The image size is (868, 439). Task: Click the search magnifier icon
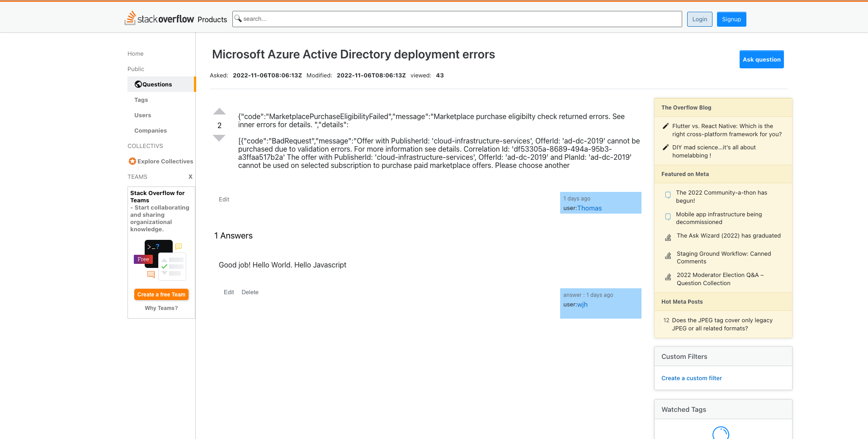tap(238, 19)
